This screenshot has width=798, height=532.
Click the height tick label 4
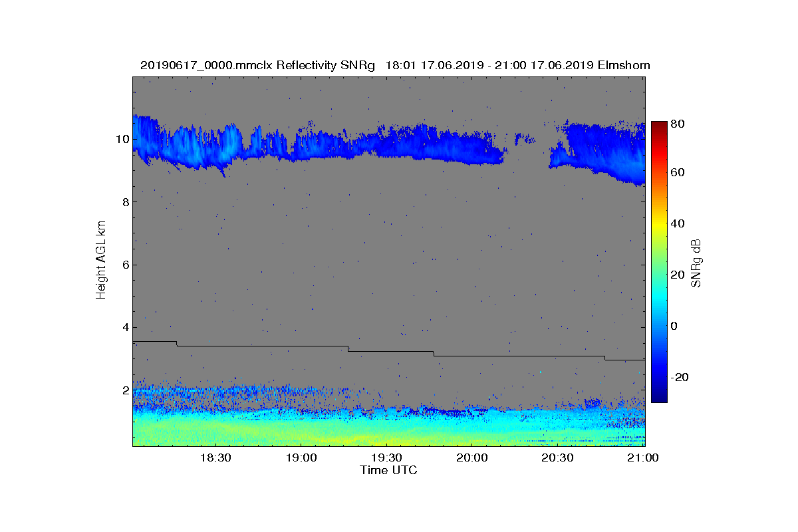126,327
